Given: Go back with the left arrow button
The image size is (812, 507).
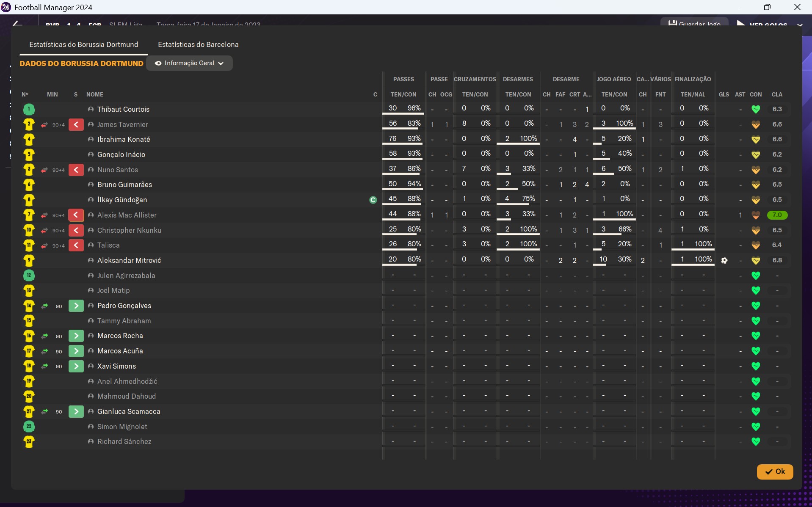Looking at the screenshot, I should pyautogui.click(x=17, y=24).
